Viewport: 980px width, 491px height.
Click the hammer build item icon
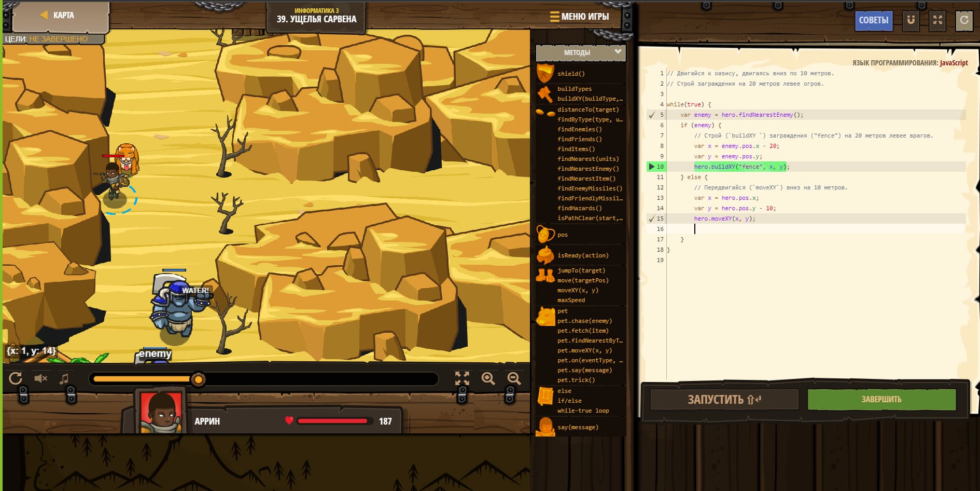(x=545, y=94)
